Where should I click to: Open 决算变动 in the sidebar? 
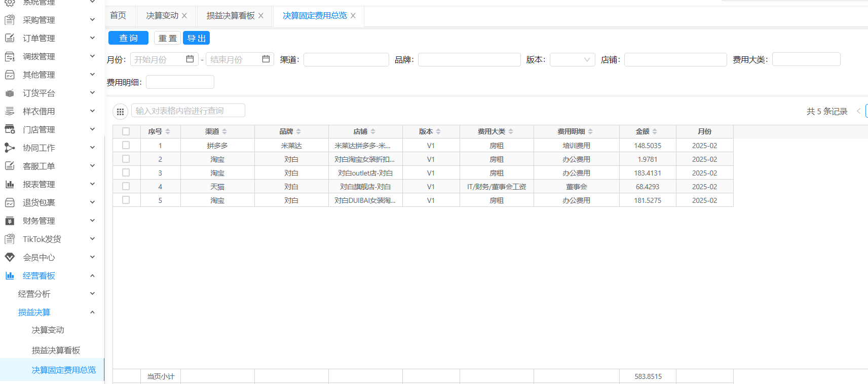48,330
